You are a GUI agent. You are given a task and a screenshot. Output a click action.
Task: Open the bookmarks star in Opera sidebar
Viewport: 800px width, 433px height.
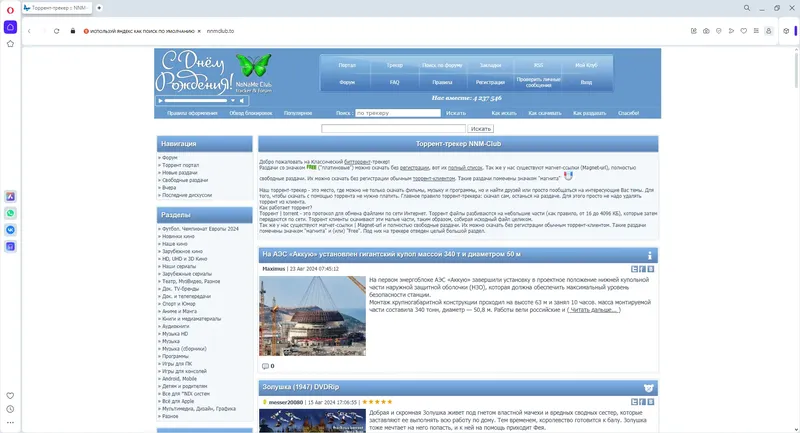pyautogui.click(x=10, y=44)
